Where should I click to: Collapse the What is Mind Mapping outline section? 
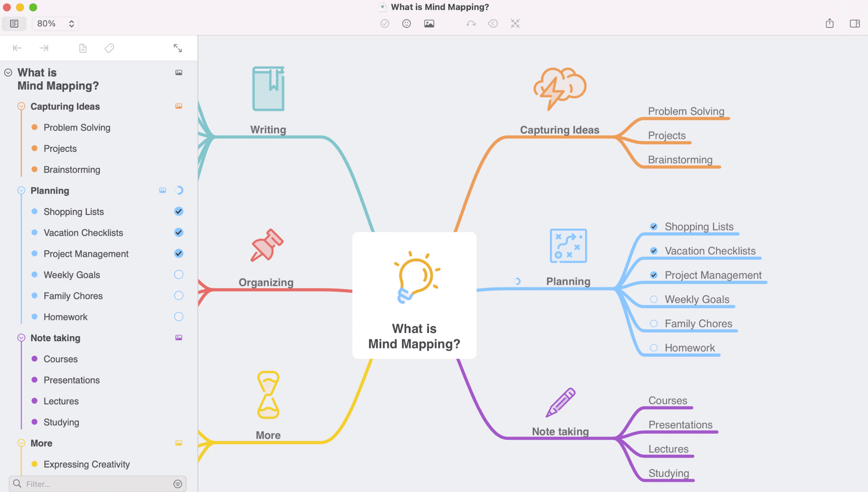8,72
